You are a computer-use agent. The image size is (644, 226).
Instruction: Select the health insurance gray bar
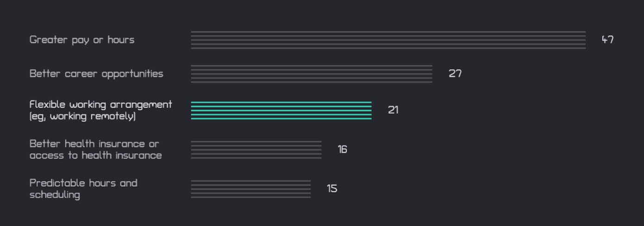256,150
